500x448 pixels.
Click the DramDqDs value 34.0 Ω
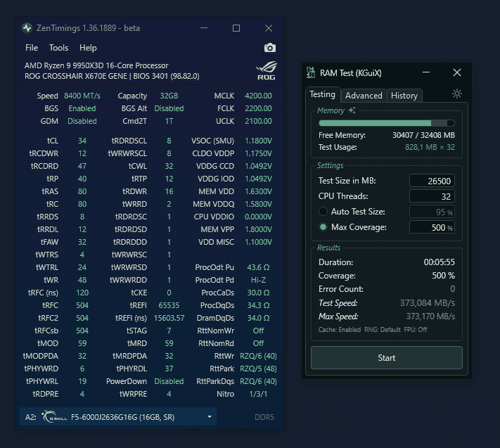click(x=258, y=318)
